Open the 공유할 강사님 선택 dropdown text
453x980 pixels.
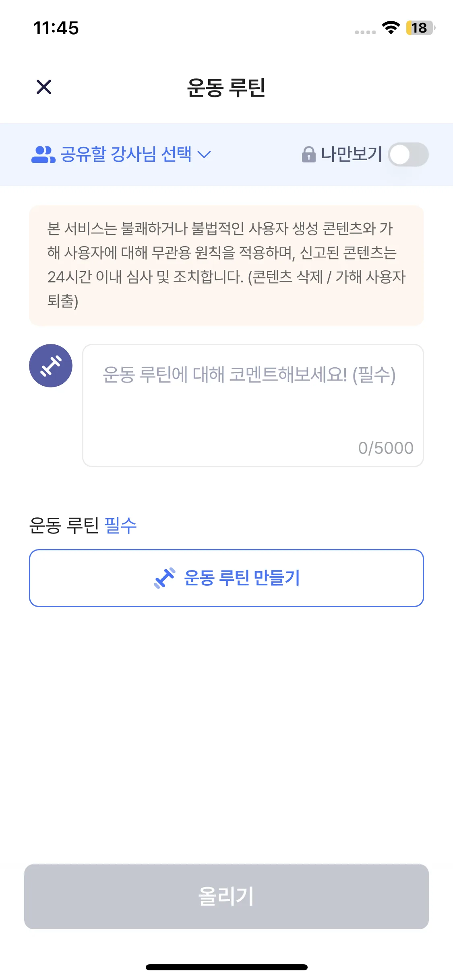click(x=126, y=154)
